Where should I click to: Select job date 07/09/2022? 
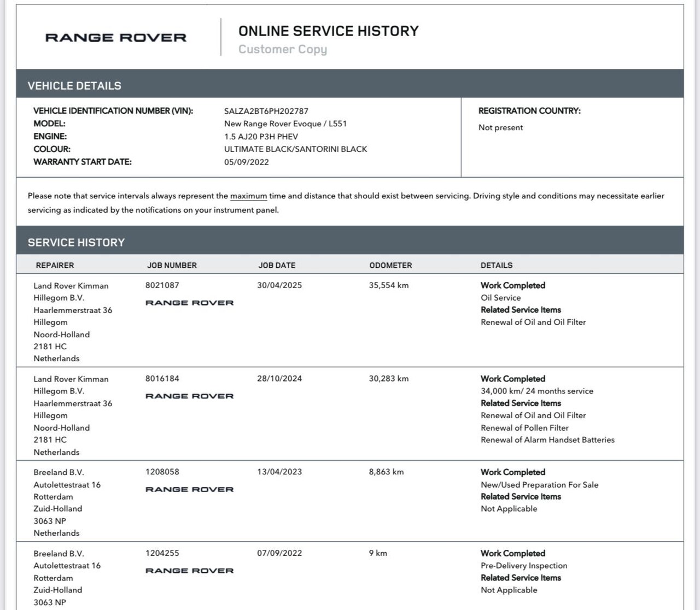coord(279,553)
